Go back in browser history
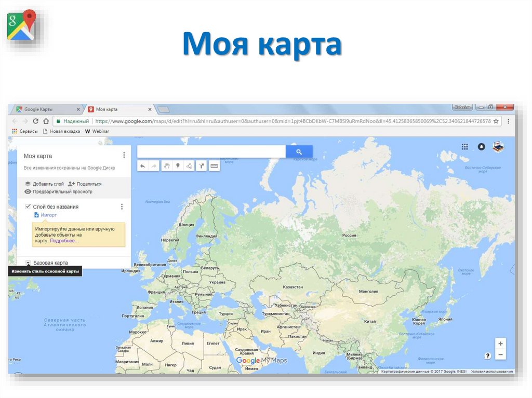Image resolution: width=532 pixels, height=398 pixels. [15, 121]
